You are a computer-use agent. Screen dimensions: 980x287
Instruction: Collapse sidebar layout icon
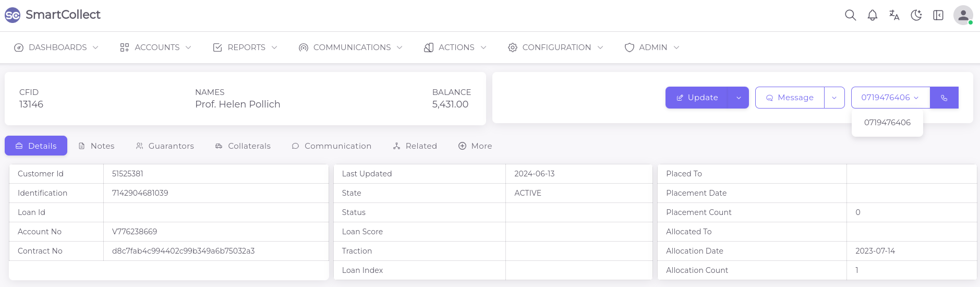pyautogui.click(x=938, y=15)
